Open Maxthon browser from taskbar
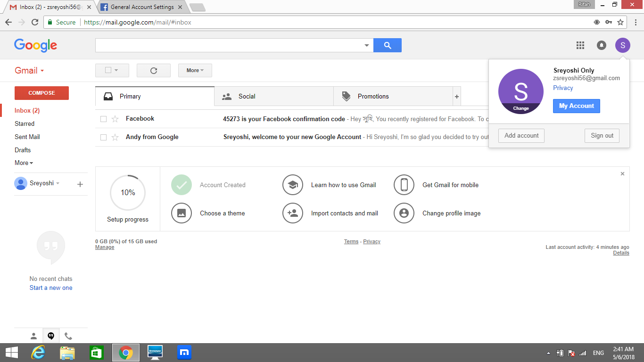 [184, 353]
